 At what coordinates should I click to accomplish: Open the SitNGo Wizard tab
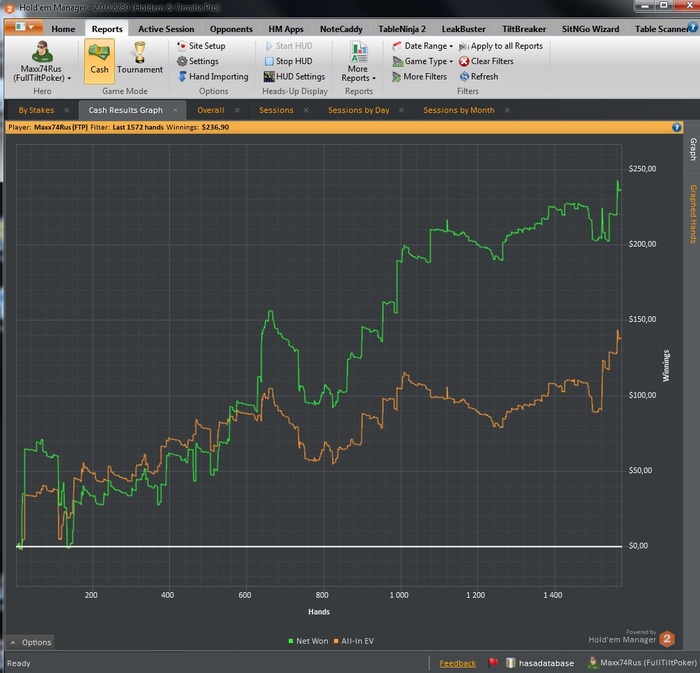[590, 29]
